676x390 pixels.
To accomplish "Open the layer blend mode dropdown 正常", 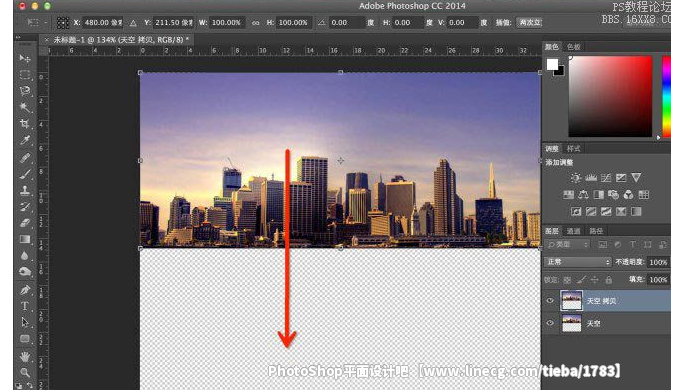I will click(x=577, y=262).
